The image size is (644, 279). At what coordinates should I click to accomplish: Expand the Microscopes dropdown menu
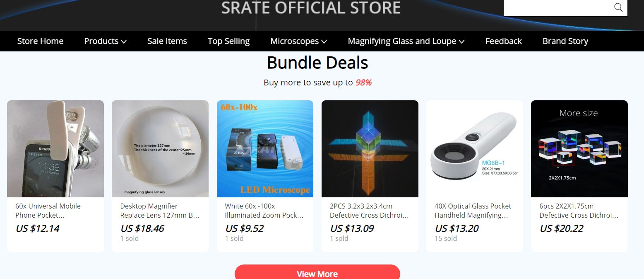[x=299, y=41]
